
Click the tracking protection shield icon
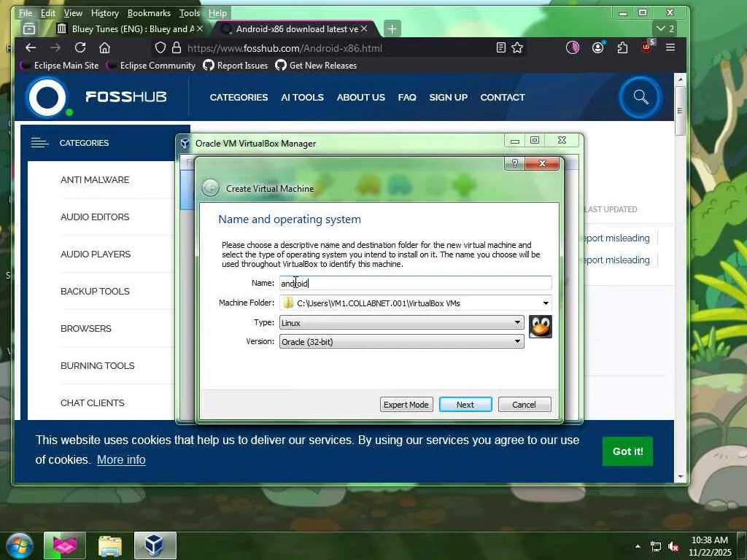click(x=160, y=47)
